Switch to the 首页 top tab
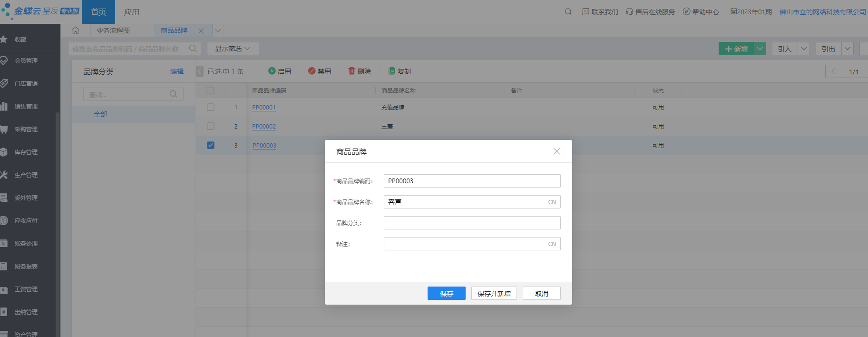This screenshot has height=337, width=868. pyautogui.click(x=98, y=12)
